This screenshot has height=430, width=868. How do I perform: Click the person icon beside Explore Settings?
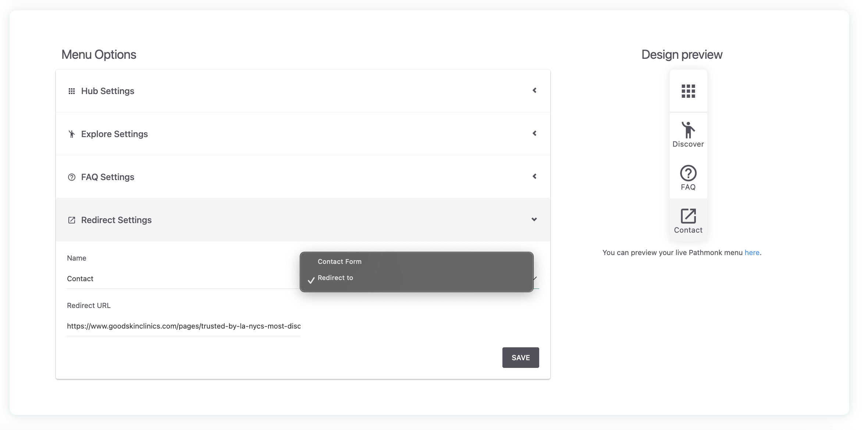coord(72,134)
